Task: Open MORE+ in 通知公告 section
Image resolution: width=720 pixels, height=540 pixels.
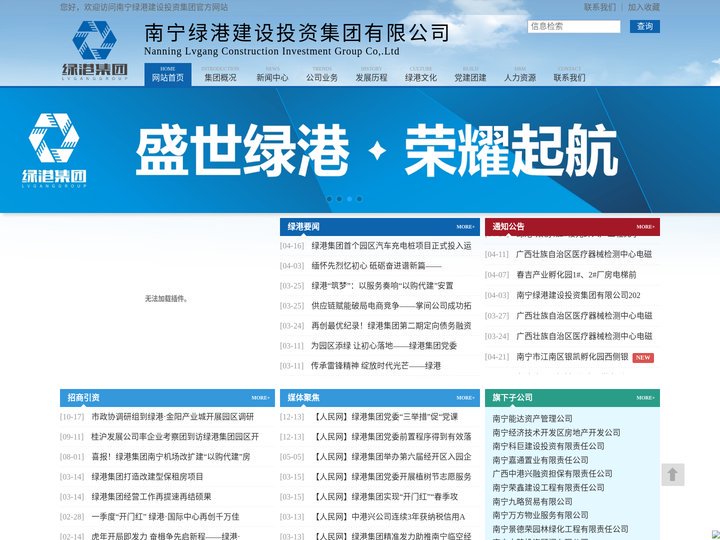Action: pyautogui.click(x=646, y=227)
